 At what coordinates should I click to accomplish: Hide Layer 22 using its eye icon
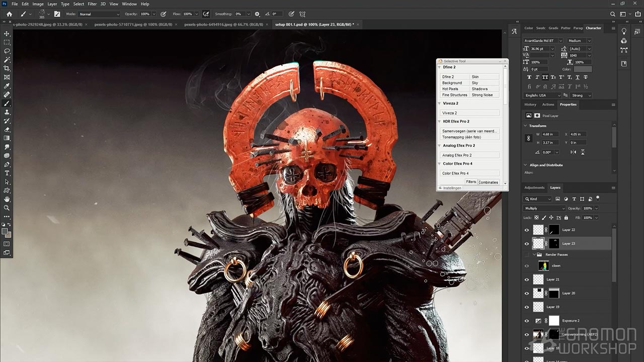click(527, 230)
